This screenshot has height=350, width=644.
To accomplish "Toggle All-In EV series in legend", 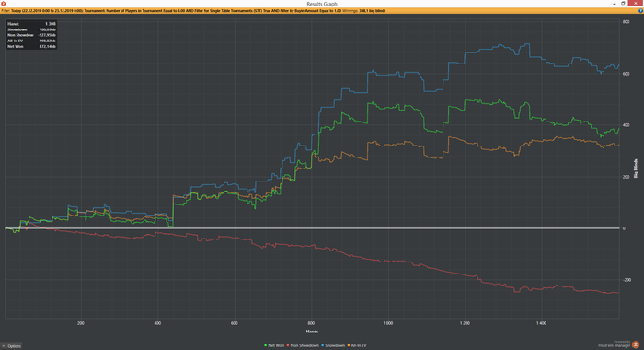I will pos(357,345).
